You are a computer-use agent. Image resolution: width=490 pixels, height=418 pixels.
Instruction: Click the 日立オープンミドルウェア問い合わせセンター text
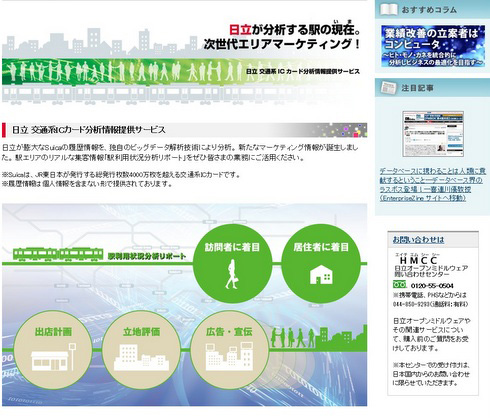431,271
